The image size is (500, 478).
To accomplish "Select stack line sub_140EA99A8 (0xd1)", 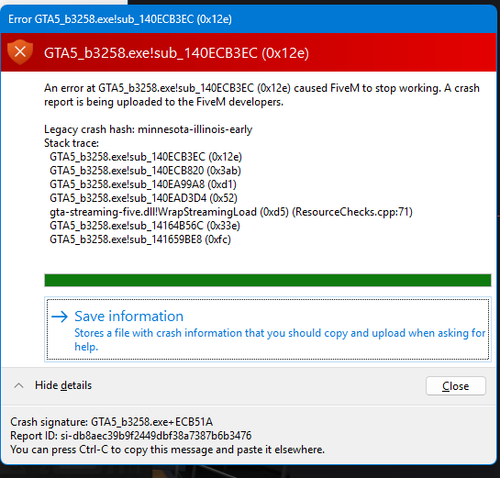I will click(x=143, y=184).
